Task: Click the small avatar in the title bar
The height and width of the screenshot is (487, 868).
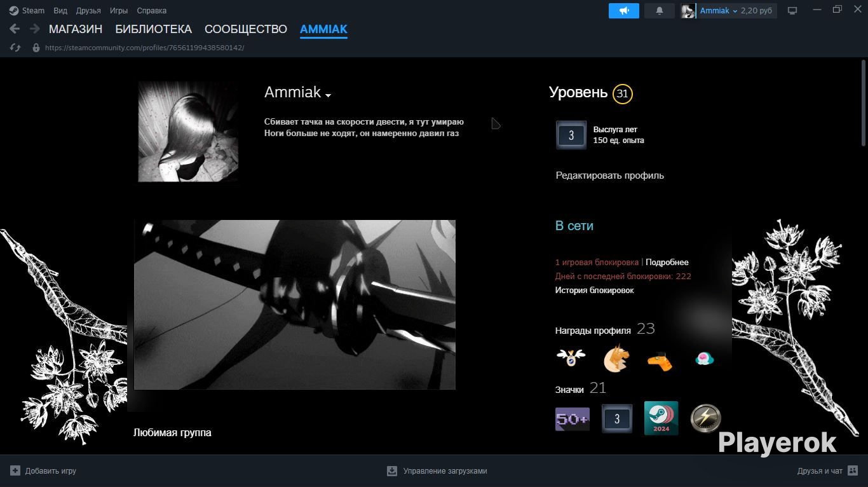Action: [688, 11]
